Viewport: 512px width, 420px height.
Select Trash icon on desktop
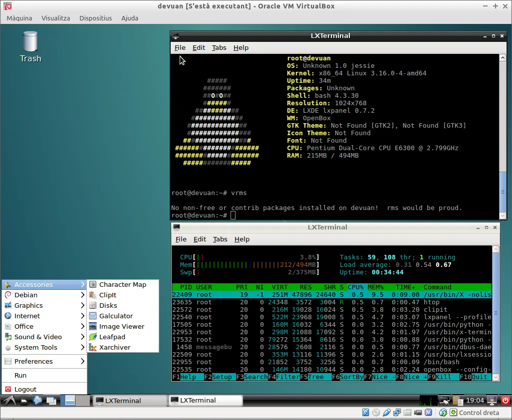pyautogui.click(x=30, y=47)
